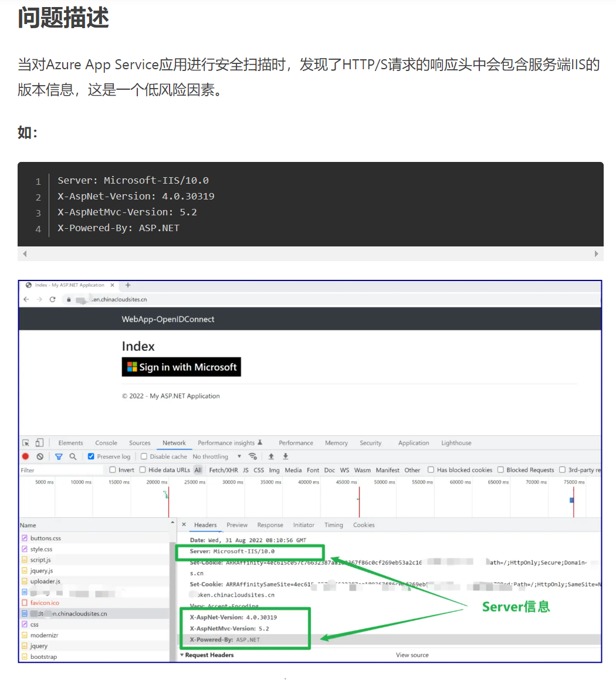Close the request details pane X
Image resolution: width=616 pixels, height=680 pixels.
pos(184,525)
